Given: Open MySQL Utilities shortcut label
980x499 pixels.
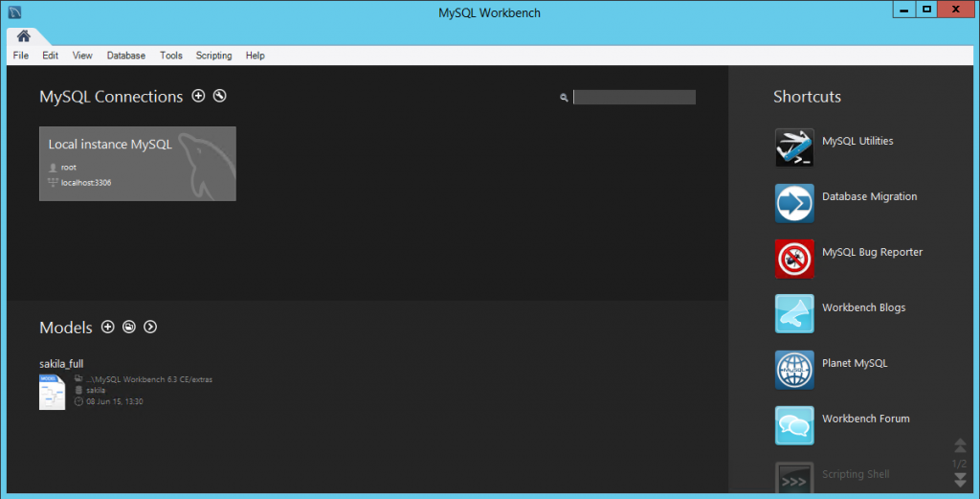Looking at the screenshot, I should tap(857, 142).
